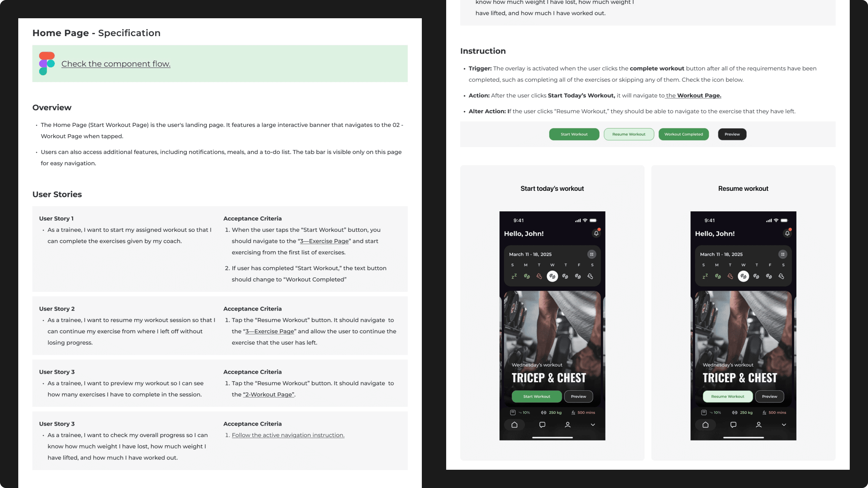The height and width of the screenshot is (488, 868).
Task: Tap Tuesday red shoe icon in Start today's workout mockup
Action: coord(539,276)
